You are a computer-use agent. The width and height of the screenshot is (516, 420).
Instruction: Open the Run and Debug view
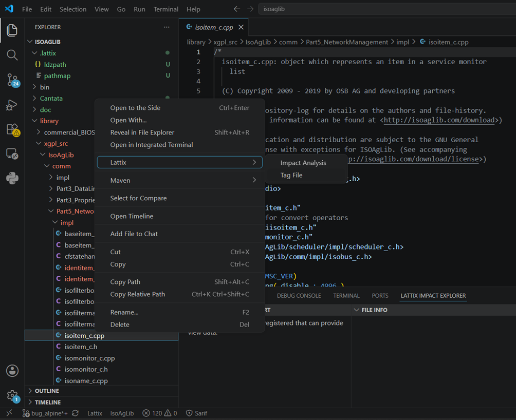(12, 105)
